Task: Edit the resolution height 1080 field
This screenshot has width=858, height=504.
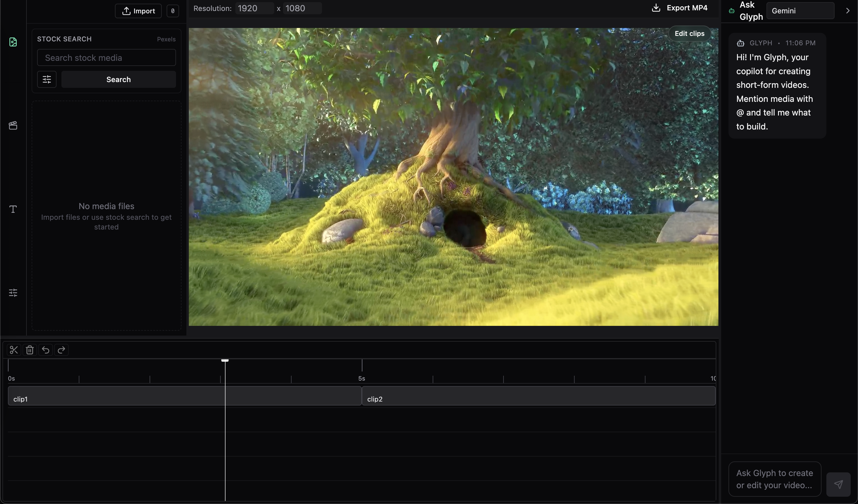Action: (x=302, y=8)
